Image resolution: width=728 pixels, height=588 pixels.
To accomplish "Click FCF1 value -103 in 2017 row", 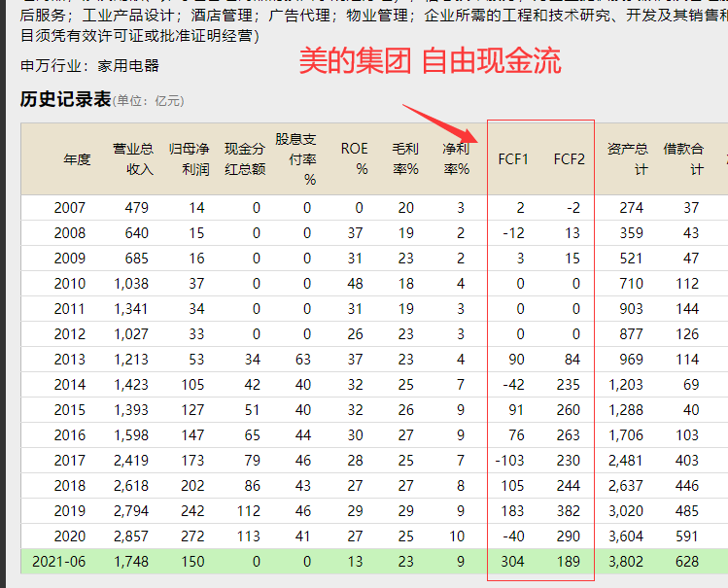I will click(x=509, y=461).
